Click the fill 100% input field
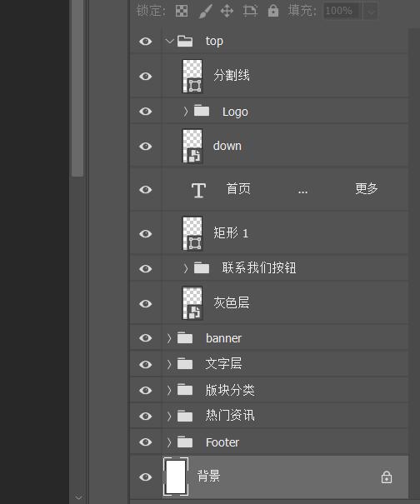This screenshot has height=504, width=420. pyautogui.click(x=342, y=12)
